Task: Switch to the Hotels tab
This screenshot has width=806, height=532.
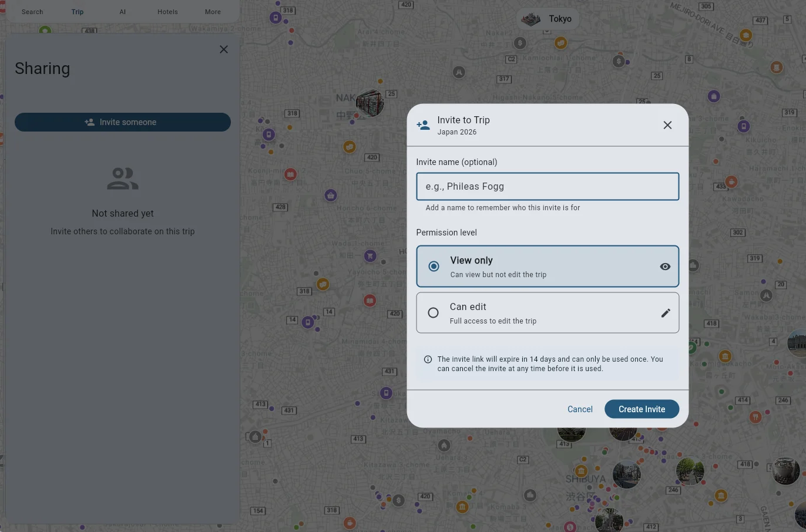Action: [x=167, y=11]
